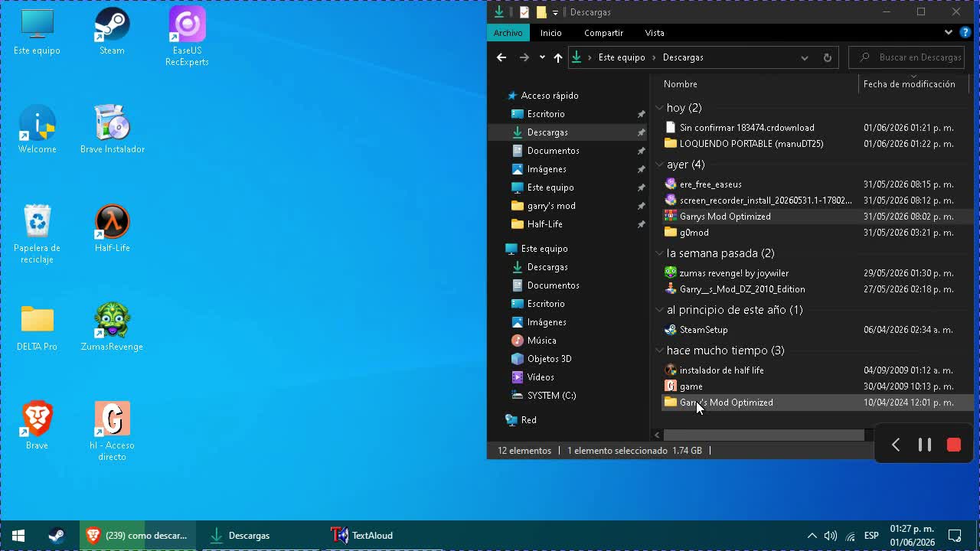Collapse the recorder toolbar arrow
Viewport: 980px width, 551px height.
pyautogui.click(x=895, y=445)
